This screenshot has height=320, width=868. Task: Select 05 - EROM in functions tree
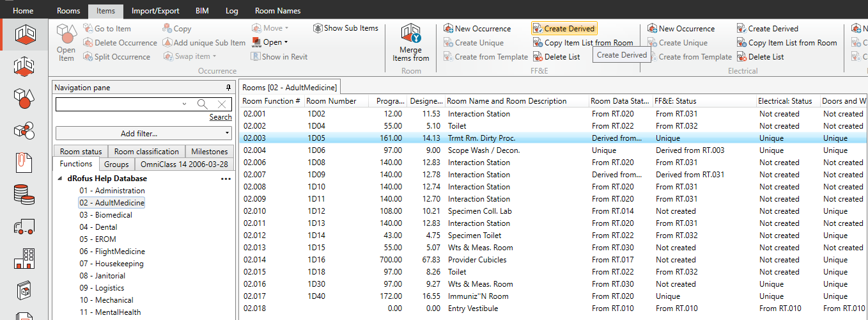(x=97, y=239)
